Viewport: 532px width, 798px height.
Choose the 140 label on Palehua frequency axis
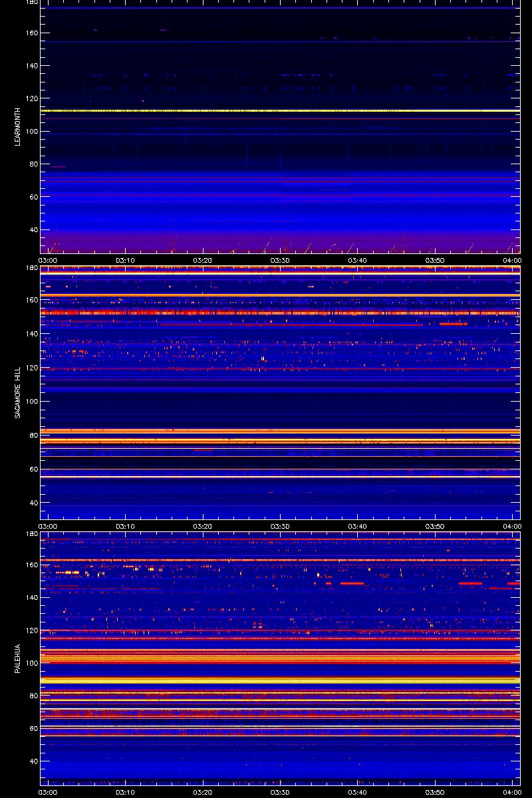pos(31,598)
